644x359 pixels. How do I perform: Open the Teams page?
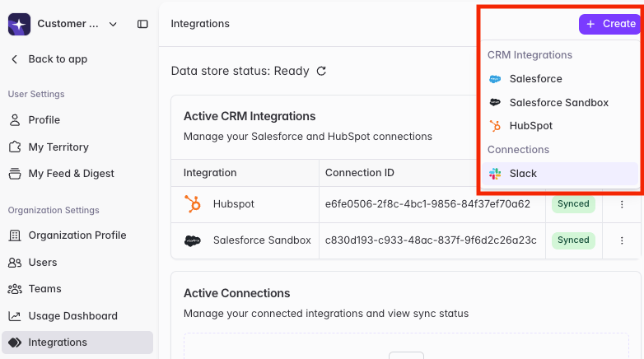[x=44, y=289]
